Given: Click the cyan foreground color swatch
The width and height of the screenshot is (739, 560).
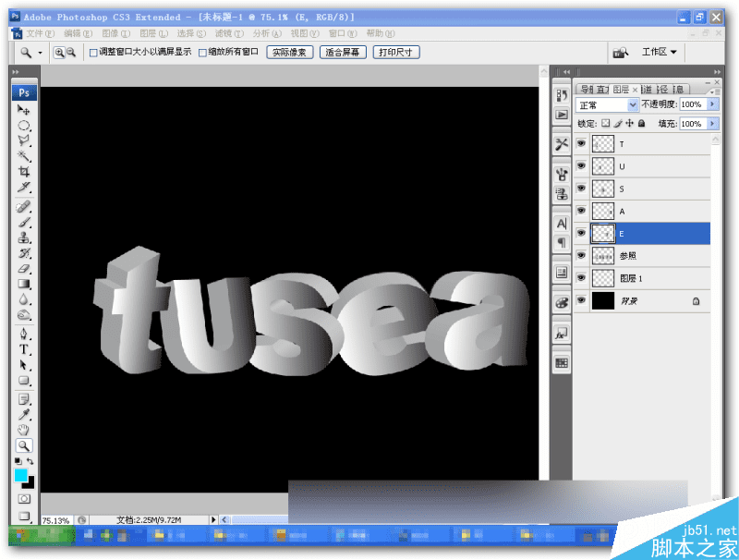Looking at the screenshot, I should [x=20, y=475].
